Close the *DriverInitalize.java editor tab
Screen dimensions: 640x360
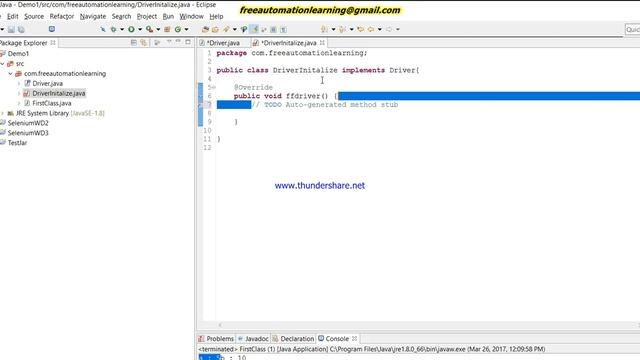322,42
